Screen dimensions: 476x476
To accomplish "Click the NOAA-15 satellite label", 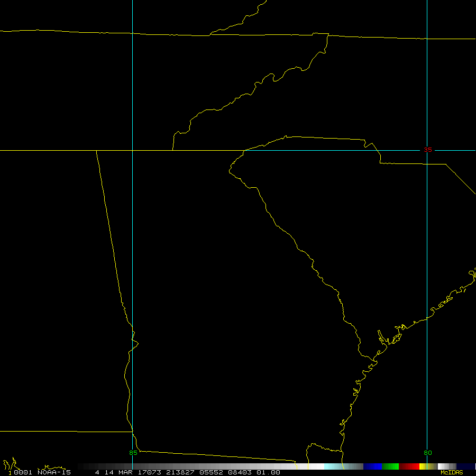I will [54, 472].
